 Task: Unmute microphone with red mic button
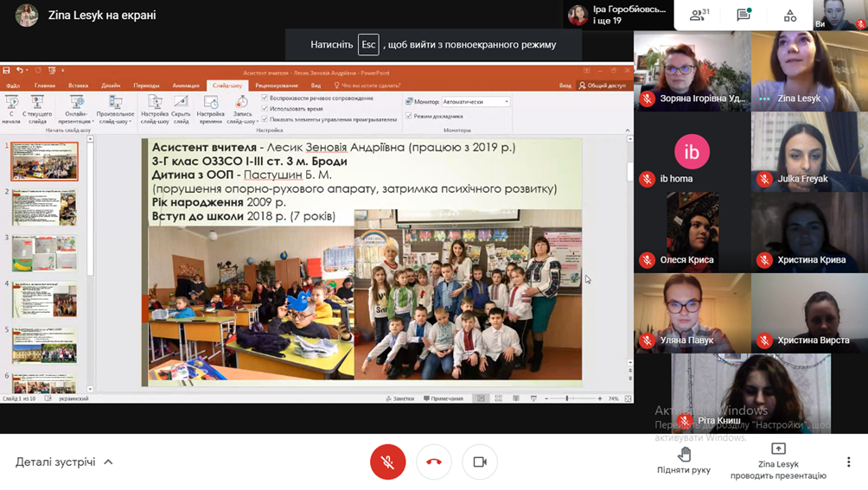pos(387,462)
